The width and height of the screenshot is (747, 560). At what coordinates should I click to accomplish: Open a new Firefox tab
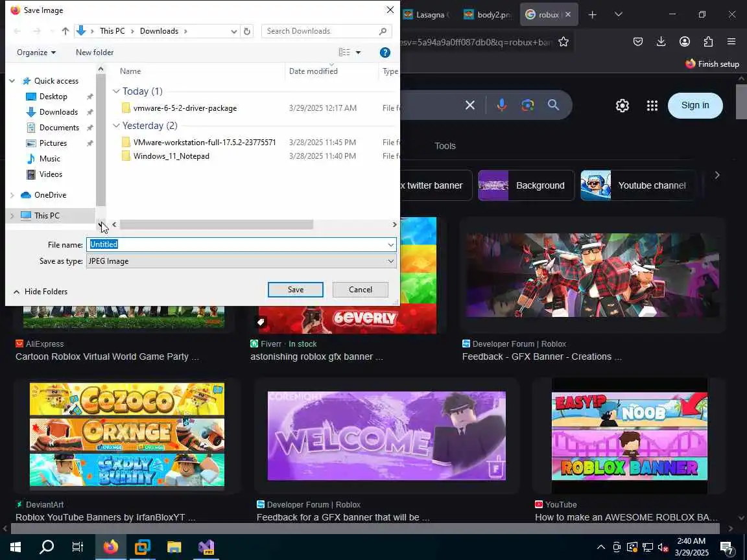592,15
